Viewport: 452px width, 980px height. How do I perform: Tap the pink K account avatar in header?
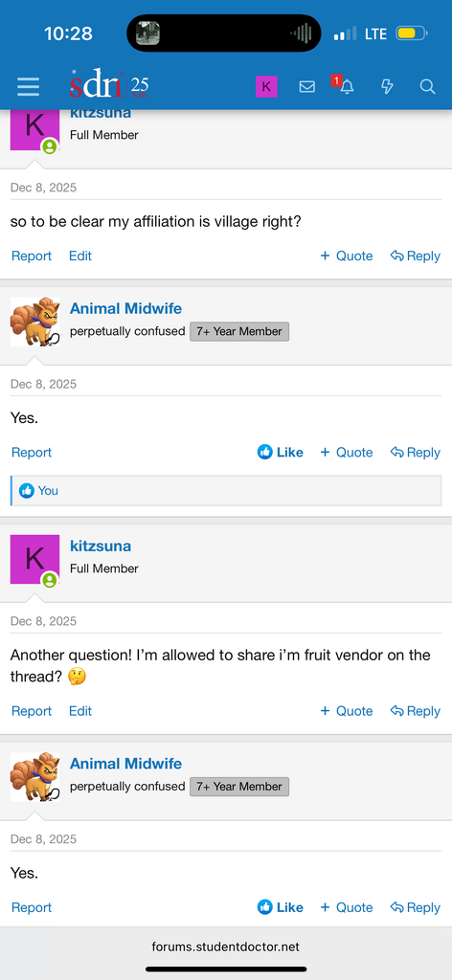coord(266,87)
